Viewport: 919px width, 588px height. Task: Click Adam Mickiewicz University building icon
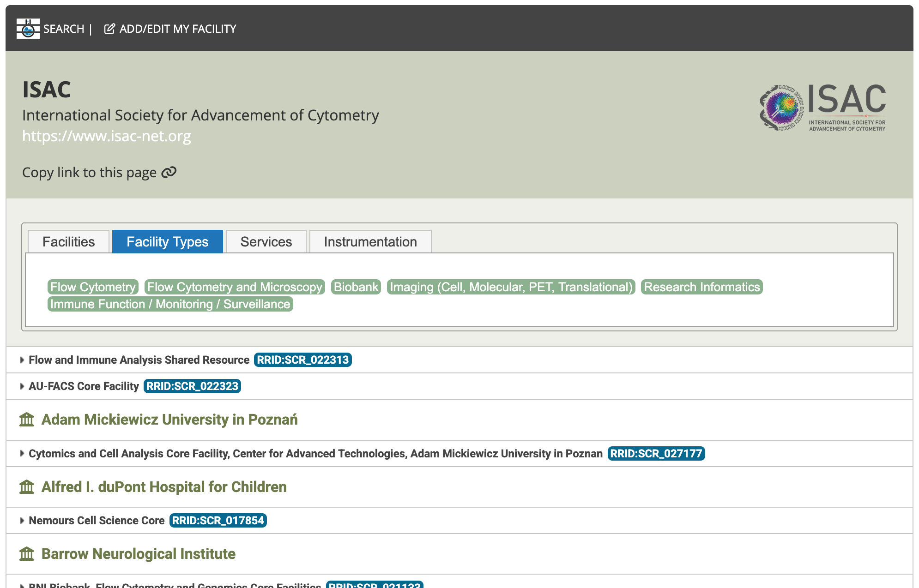(x=27, y=420)
